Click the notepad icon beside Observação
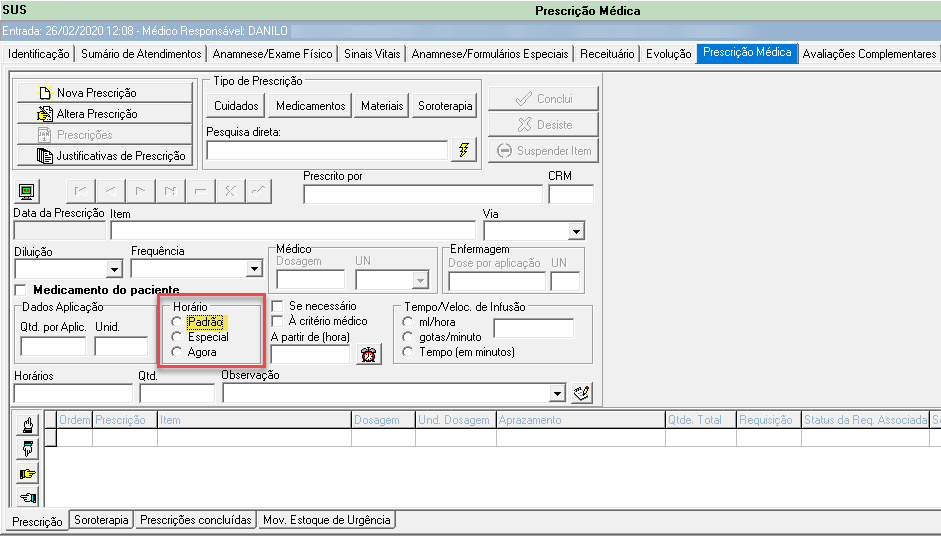 (582, 393)
